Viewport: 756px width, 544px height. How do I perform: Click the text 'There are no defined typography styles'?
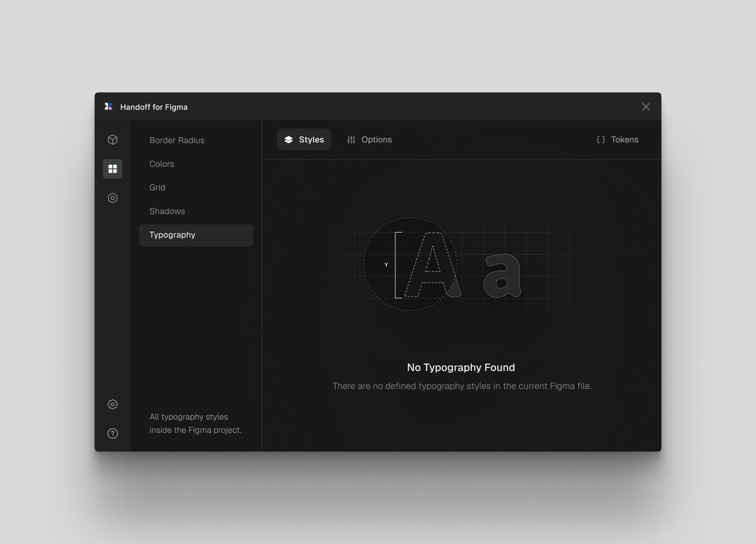tap(411, 386)
